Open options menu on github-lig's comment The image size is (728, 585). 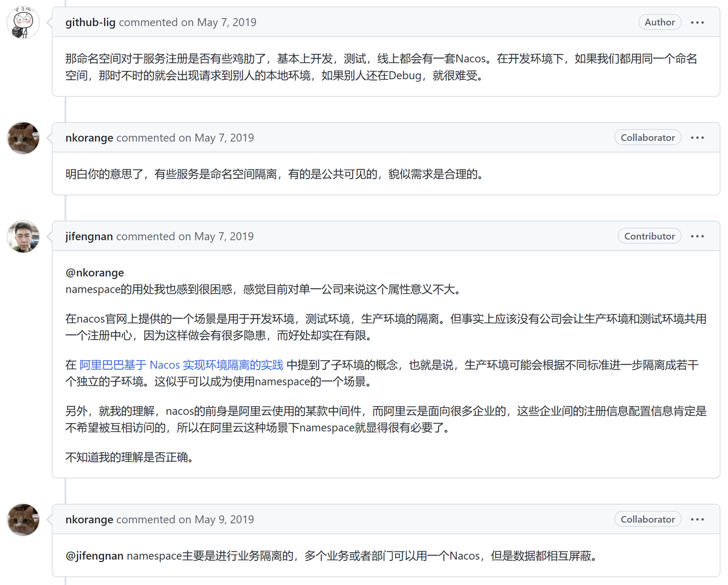[697, 22]
